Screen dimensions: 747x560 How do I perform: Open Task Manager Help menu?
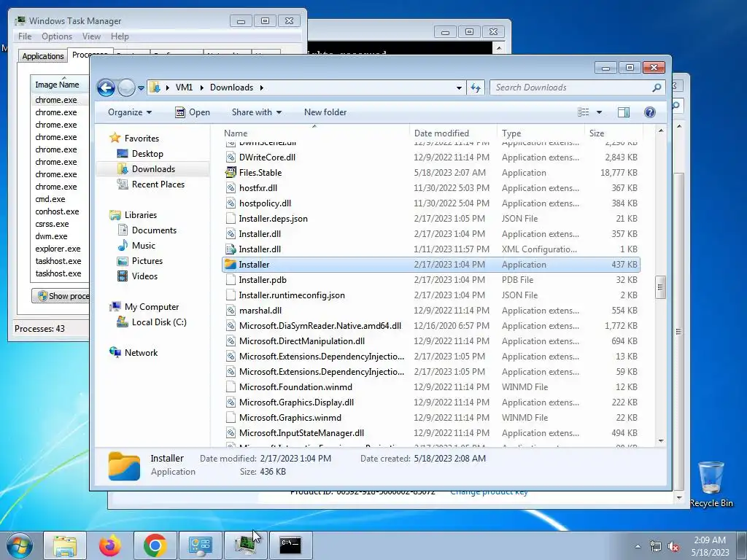(120, 36)
